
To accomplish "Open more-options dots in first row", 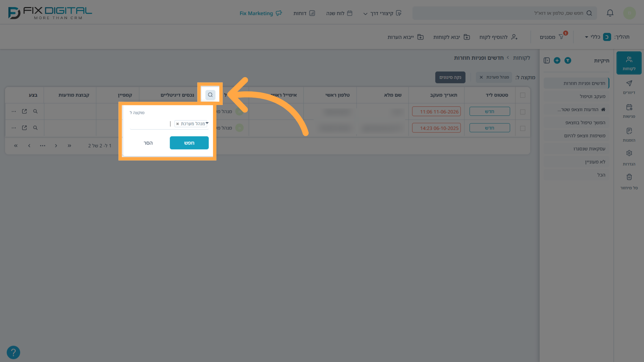I will point(14,111).
